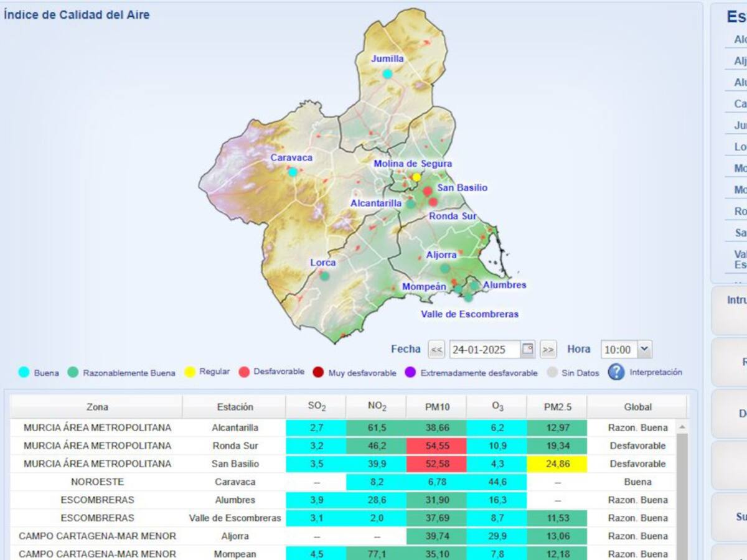Click the NO2 value 77,1
The image size is (747, 560).
click(x=377, y=554)
